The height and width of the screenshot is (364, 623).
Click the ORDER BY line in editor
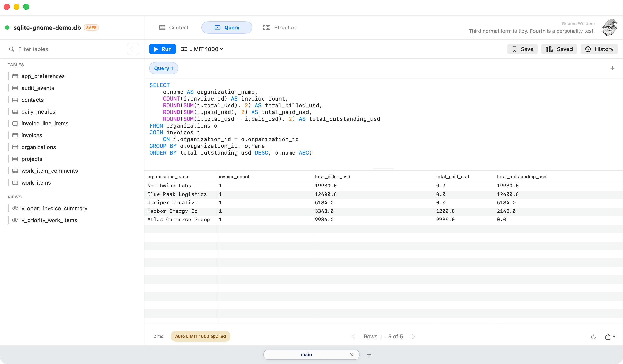[231, 153]
